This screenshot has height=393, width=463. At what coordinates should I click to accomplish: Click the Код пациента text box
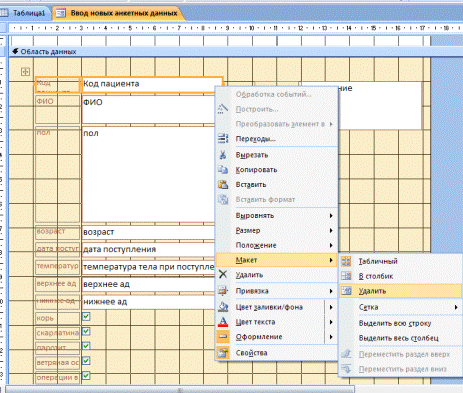152,85
